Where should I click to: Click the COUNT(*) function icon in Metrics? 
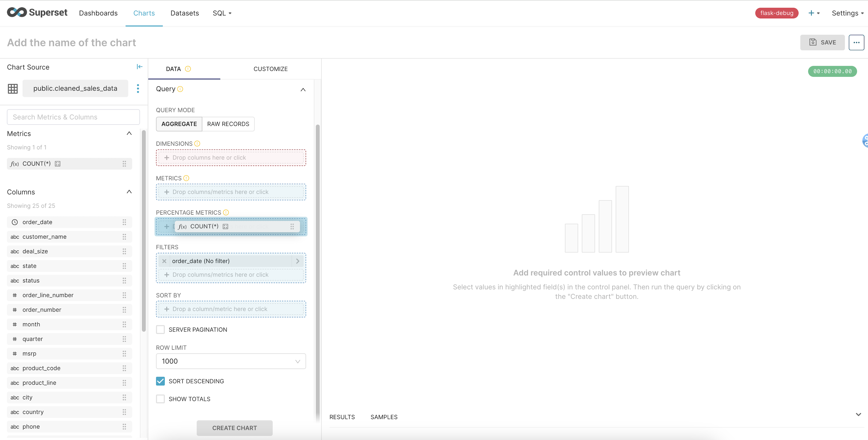(15, 163)
